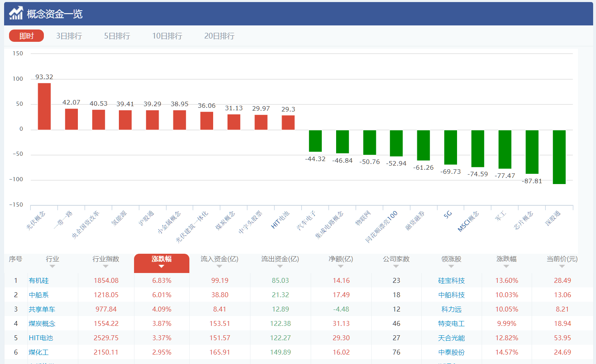Click current price 53.95 cell
Screen dimensions: 596x364
pos(562,338)
